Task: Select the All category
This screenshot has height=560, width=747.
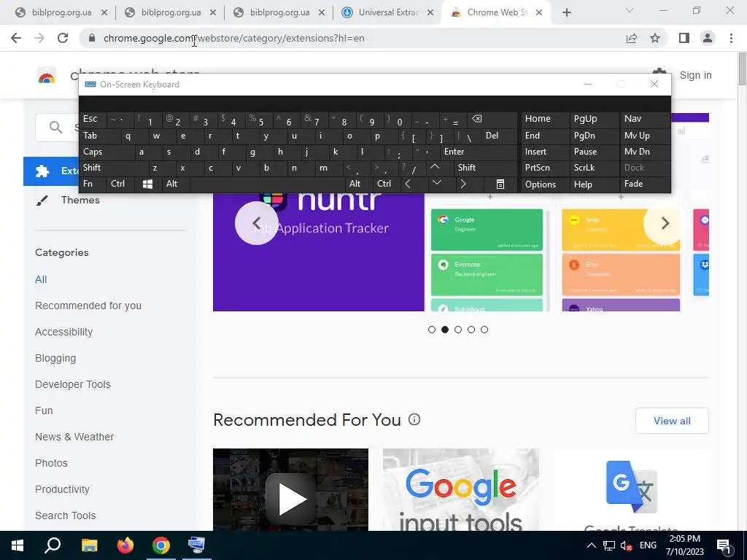Action: click(x=41, y=279)
